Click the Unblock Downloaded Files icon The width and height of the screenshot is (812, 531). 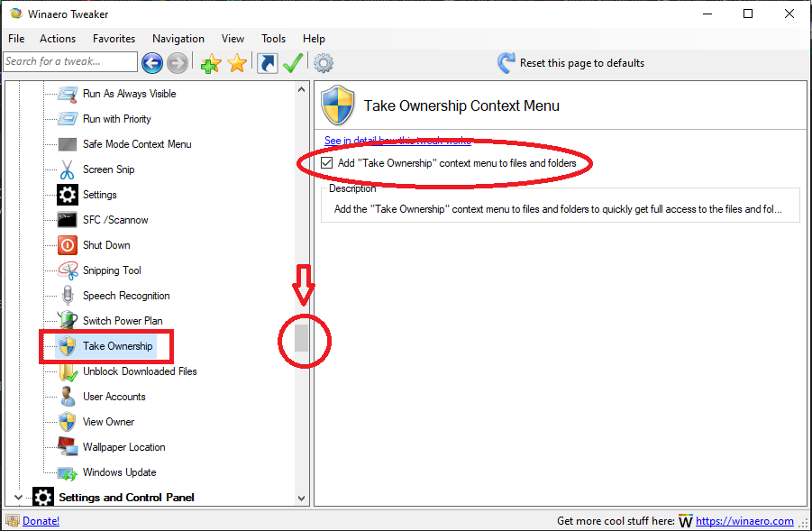[x=68, y=371]
